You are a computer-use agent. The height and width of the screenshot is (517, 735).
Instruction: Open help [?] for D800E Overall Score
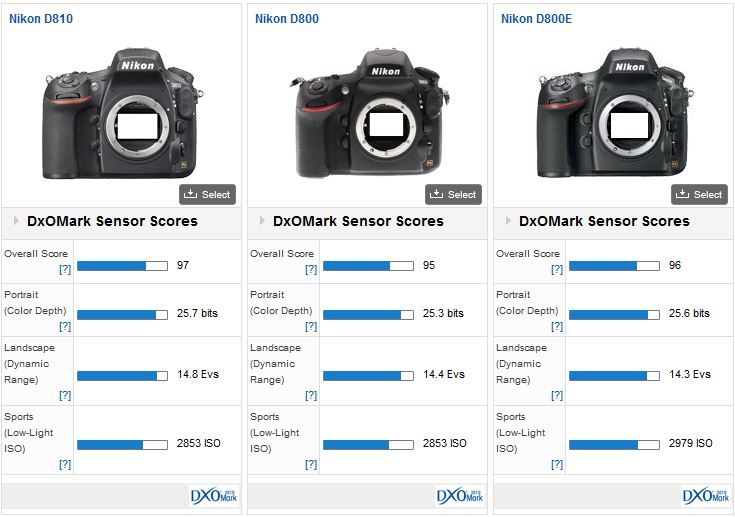tap(556, 270)
